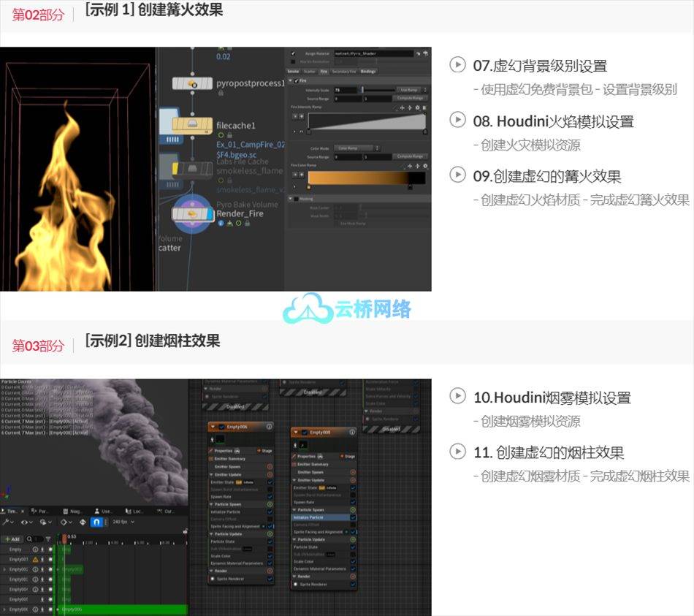Click the play icon beside lesson 09

point(457,175)
